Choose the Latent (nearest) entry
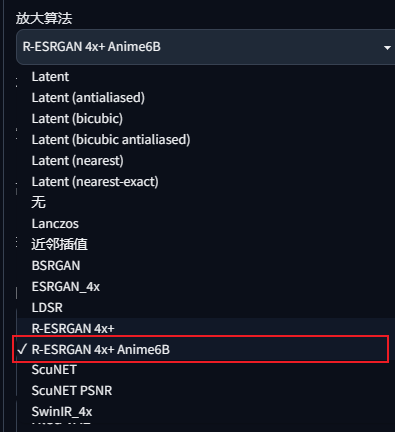 (x=206, y=161)
